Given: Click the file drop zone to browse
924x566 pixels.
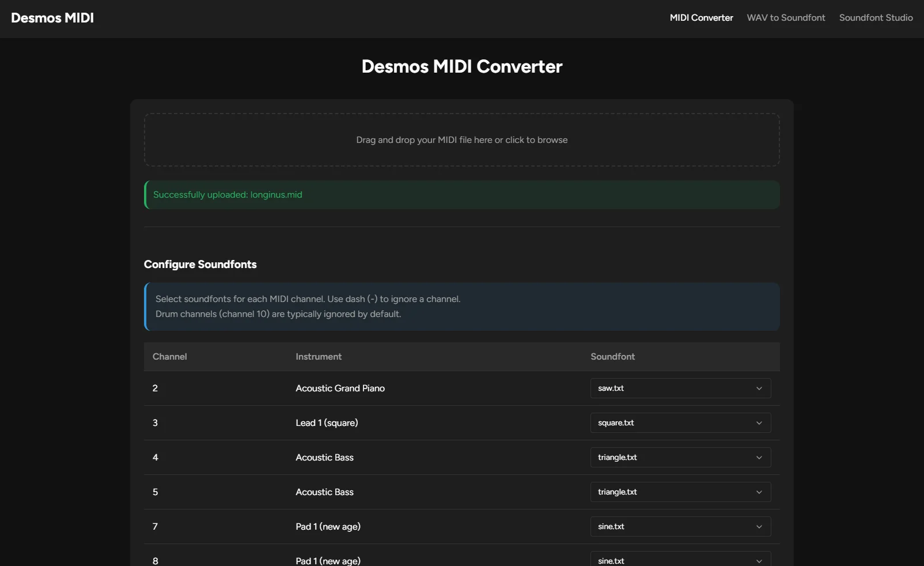Looking at the screenshot, I should click(461, 140).
